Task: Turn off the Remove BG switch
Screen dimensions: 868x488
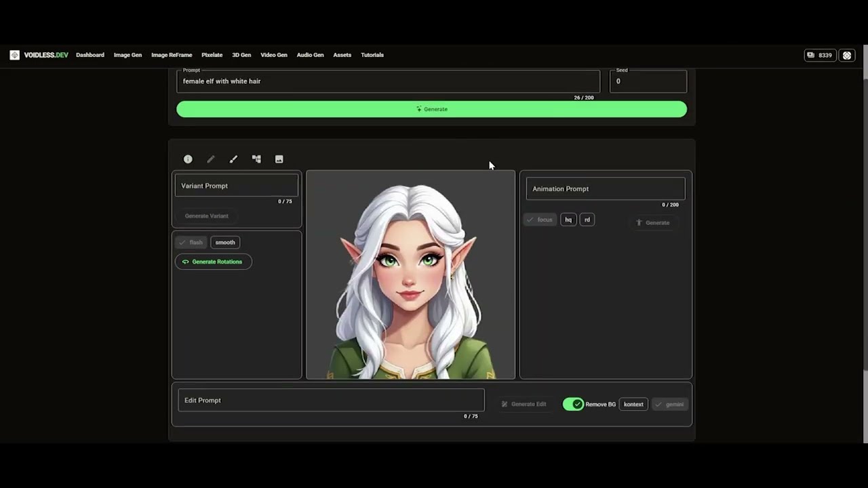Action: [x=573, y=404]
